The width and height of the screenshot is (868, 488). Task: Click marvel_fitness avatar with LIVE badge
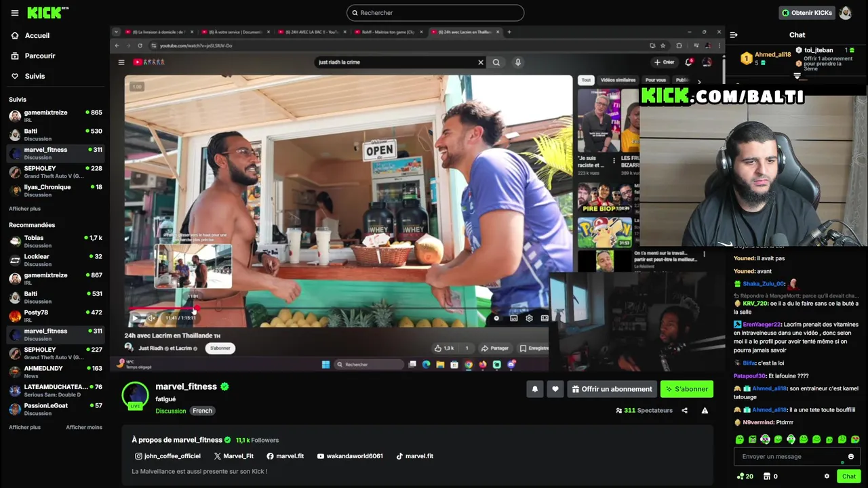point(135,396)
